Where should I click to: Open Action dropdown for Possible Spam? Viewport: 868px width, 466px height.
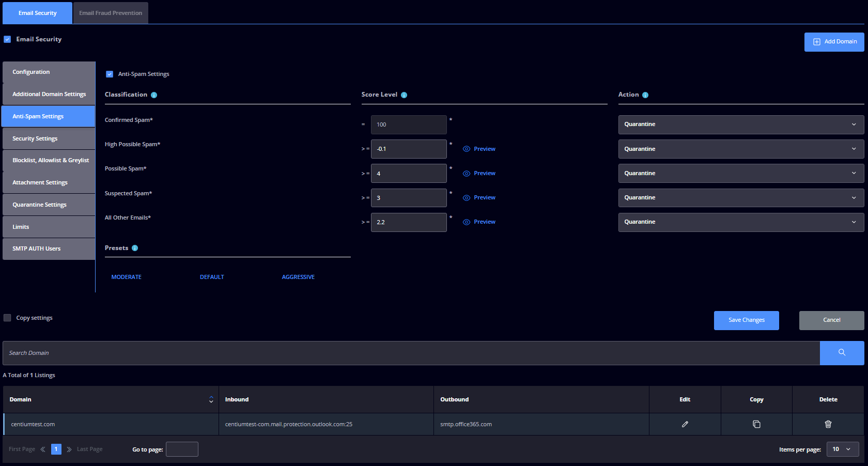coord(741,173)
